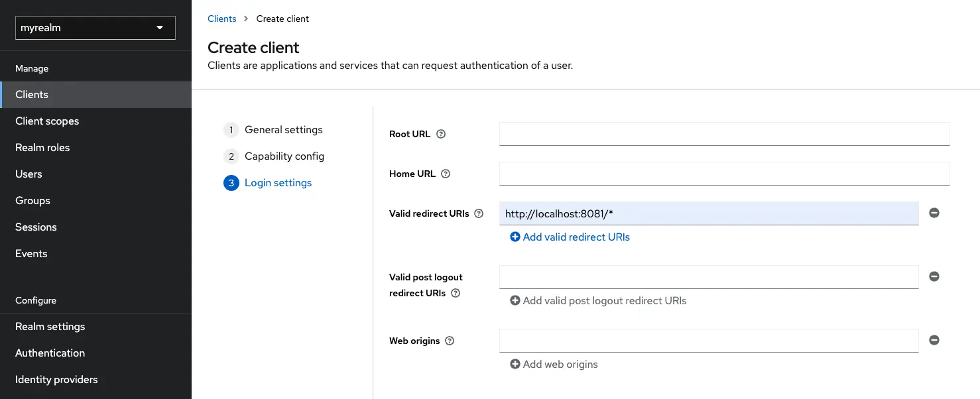Open the Valid redirect URIs help tooltip
Screen dimensions: 980x399
point(478,213)
